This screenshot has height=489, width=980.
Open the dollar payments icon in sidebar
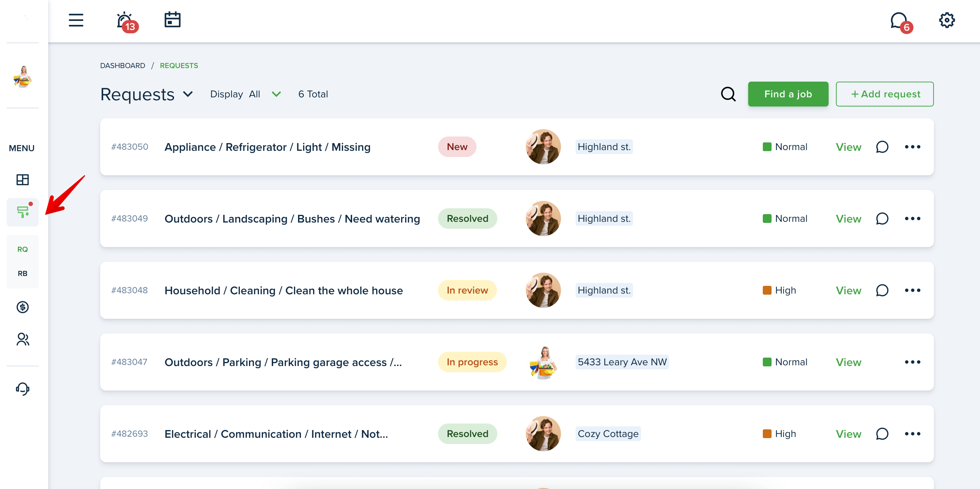coord(22,307)
